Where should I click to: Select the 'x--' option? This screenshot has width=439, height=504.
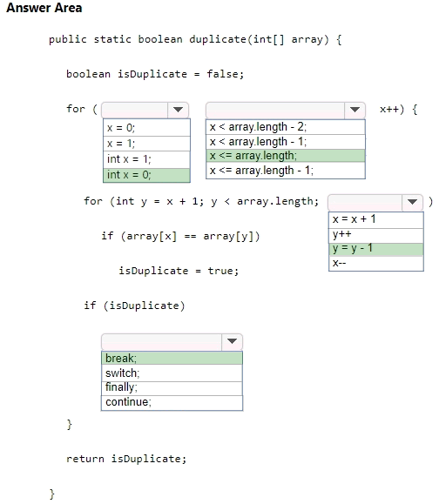tap(376, 264)
